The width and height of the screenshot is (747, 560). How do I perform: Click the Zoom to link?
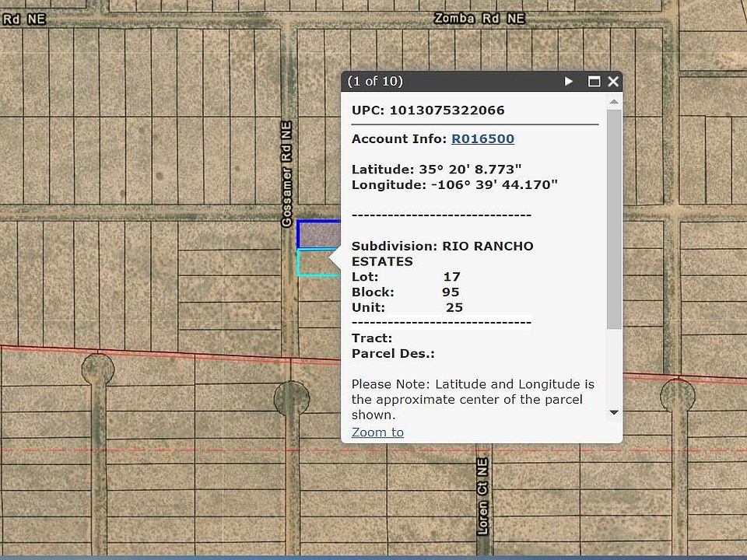(377, 432)
